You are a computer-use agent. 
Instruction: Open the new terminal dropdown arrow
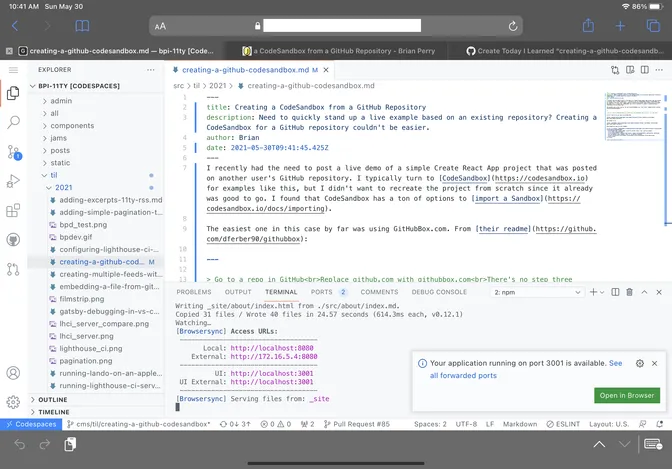tap(602, 292)
